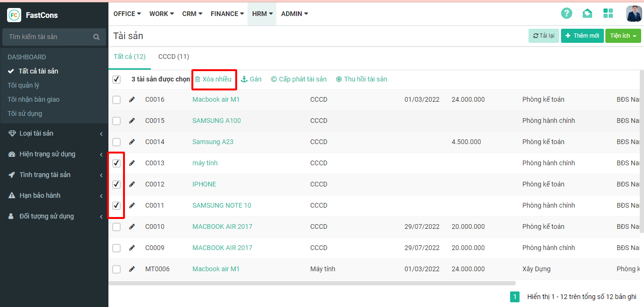Click pencil edit icon for MT0006
The width and height of the screenshot is (644, 307).
(x=132, y=269)
